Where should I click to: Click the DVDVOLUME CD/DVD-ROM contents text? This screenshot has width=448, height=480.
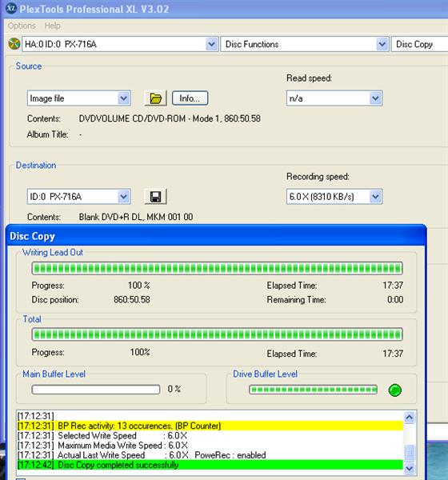pos(170,118)
